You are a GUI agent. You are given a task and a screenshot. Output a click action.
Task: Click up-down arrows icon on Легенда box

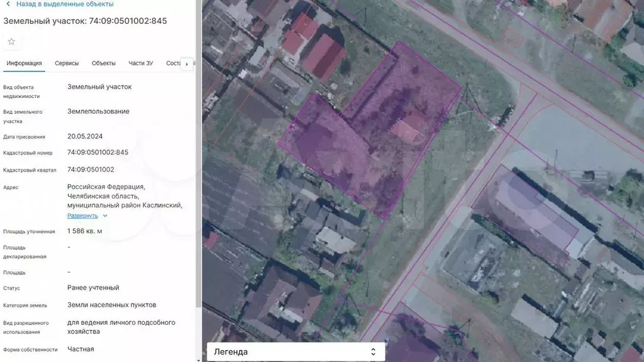coord(373,352)
